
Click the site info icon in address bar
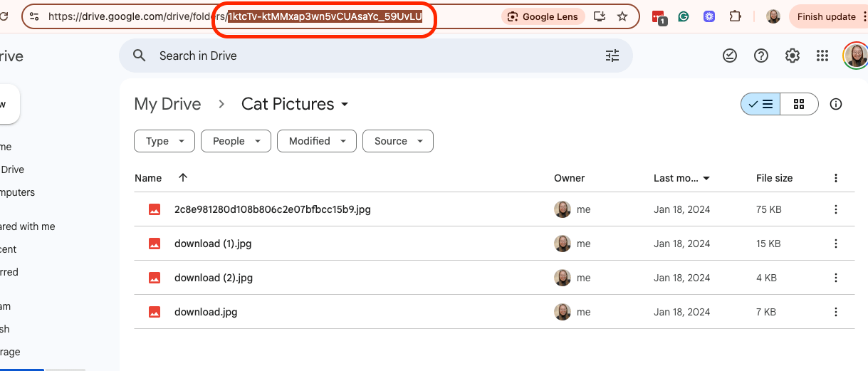click(x=34, y=16)
